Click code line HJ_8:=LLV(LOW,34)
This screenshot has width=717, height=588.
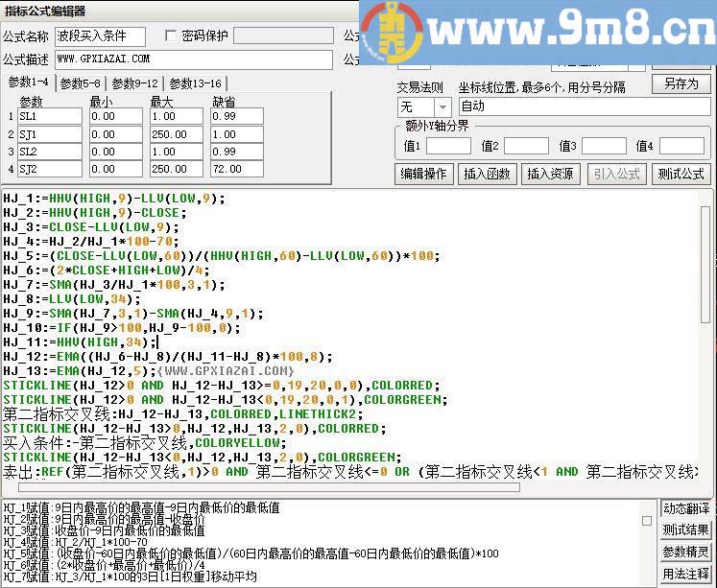point(72,299)
